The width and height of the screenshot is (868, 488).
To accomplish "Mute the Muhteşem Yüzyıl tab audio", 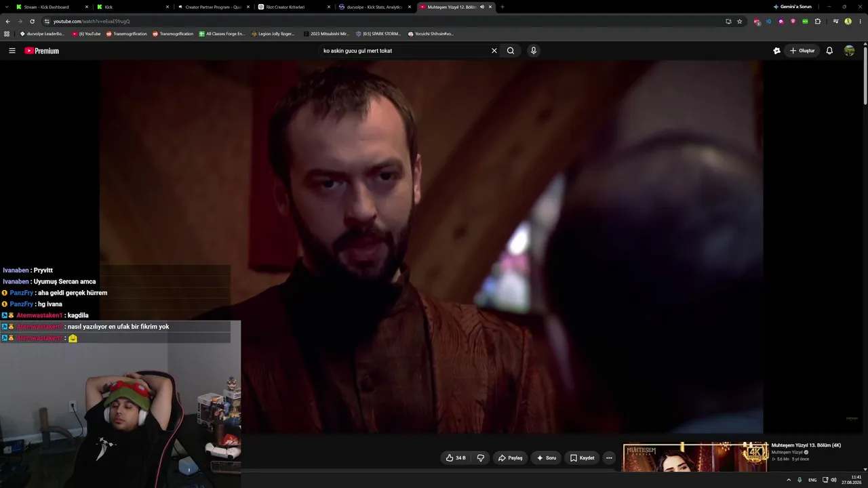I will pos(482,7).
